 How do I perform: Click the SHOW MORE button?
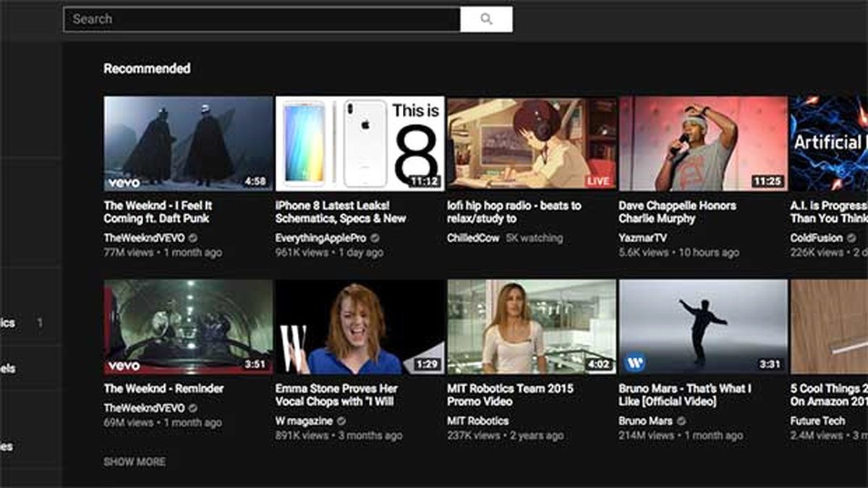(135, 461)
